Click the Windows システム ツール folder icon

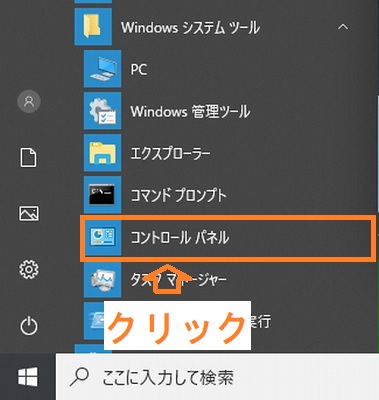(93, 27)
